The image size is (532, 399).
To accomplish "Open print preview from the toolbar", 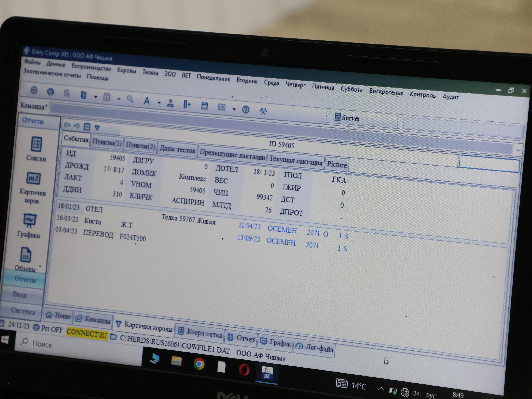I will coord(67,93).
